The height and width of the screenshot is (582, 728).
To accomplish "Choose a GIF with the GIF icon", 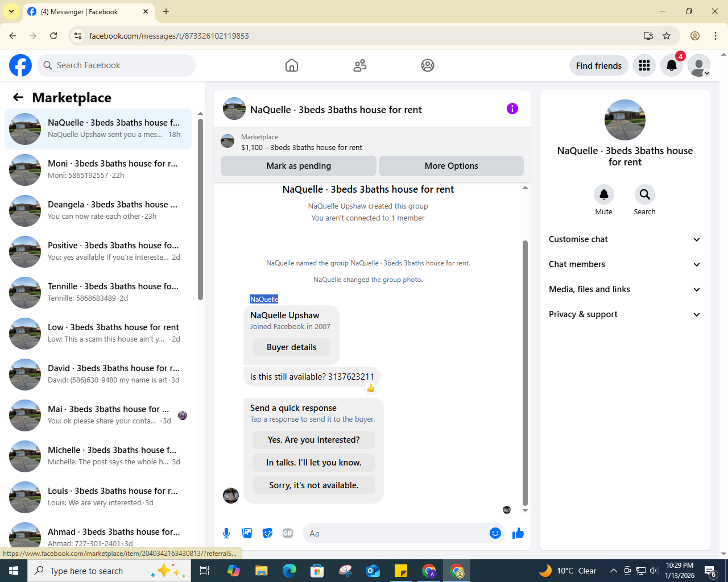I will [288, 533].
